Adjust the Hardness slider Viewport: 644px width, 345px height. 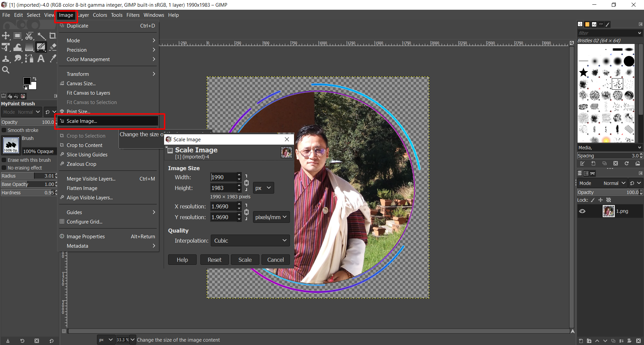pyautogui.click(x=28, y=193)
